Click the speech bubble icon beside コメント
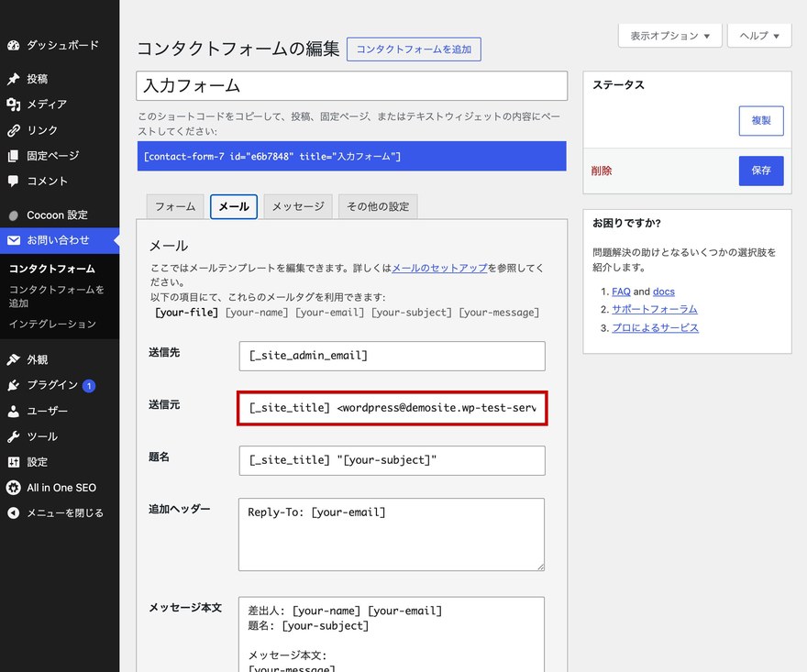Image resolution: width=807 pixels, height=672 pixels. (x=14, y=182)
